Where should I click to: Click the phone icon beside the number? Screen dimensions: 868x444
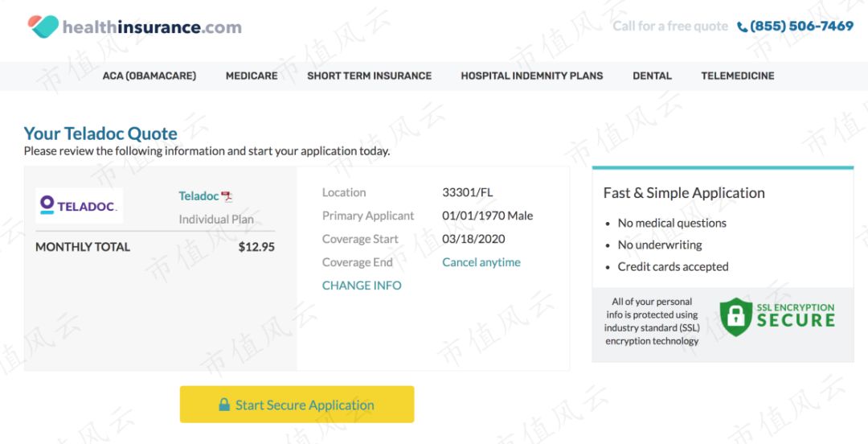click(742, 27)
